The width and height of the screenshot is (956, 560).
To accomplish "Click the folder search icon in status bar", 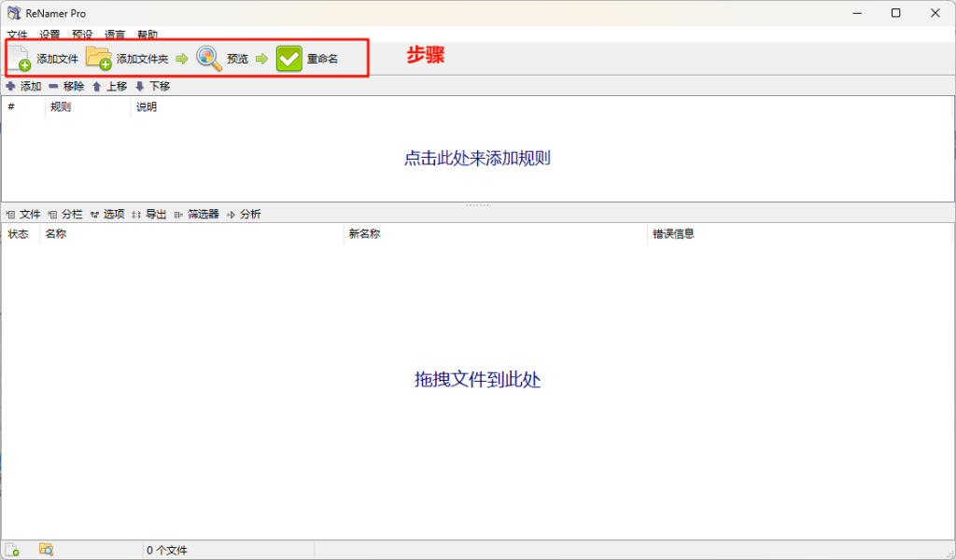I will [46, 550].
